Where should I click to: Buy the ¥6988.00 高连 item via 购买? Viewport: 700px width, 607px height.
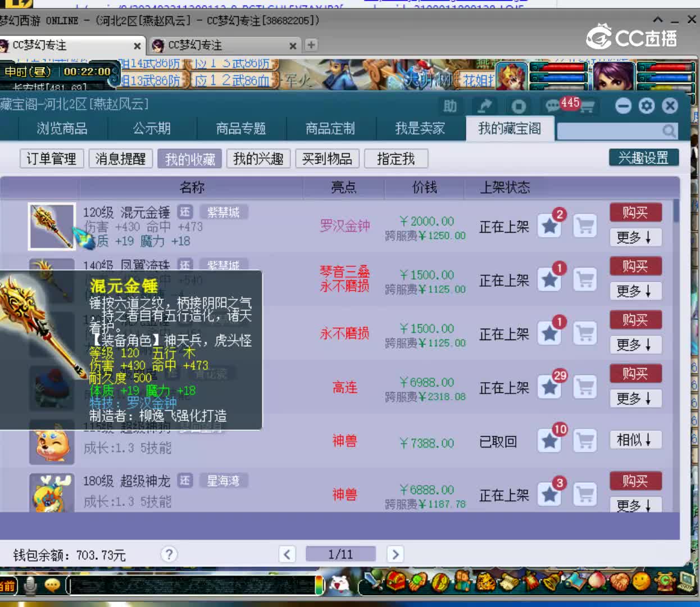point(635,374)
